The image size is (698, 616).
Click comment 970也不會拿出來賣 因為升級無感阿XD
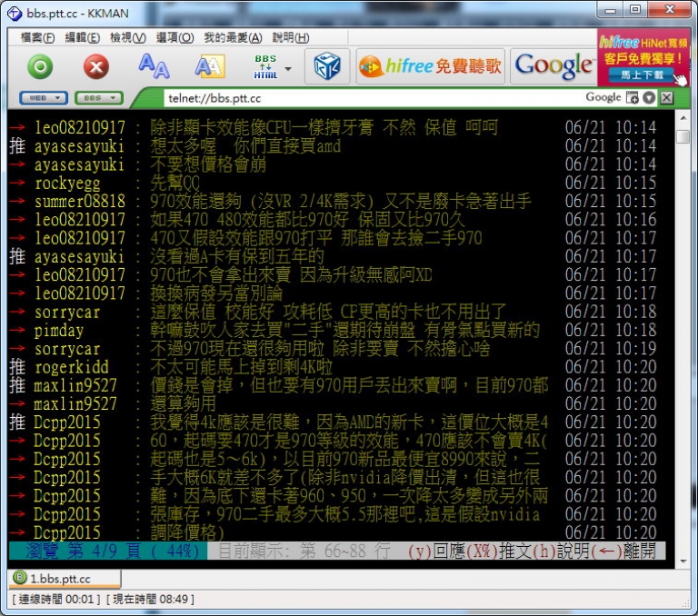[291, 275]
